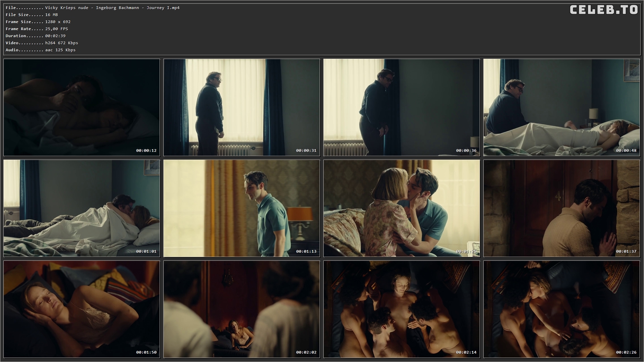Click the Duration value '00:02:39'
This screenshot has height=362, width=644.
click(55, 36)
